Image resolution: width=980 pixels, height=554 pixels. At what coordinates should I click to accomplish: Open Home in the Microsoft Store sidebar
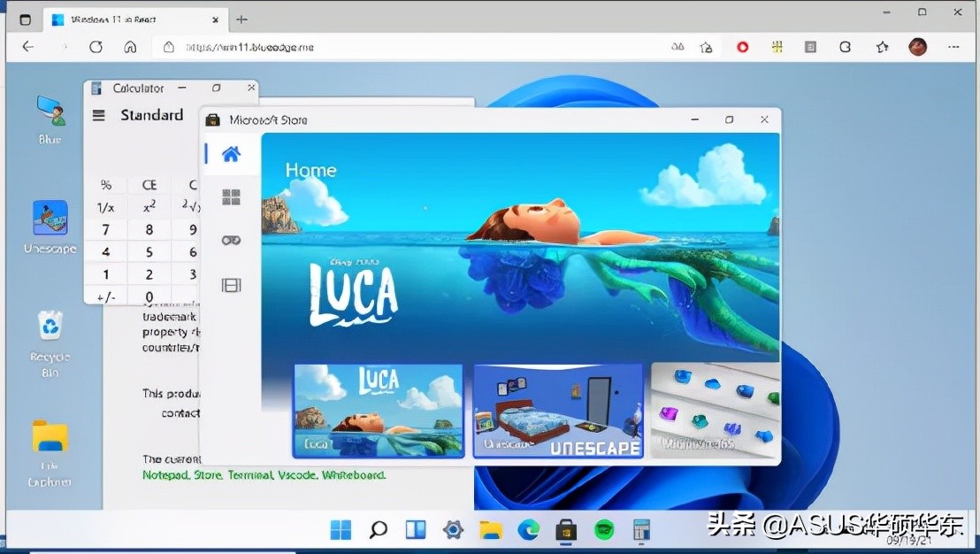(x=230, y=153)
